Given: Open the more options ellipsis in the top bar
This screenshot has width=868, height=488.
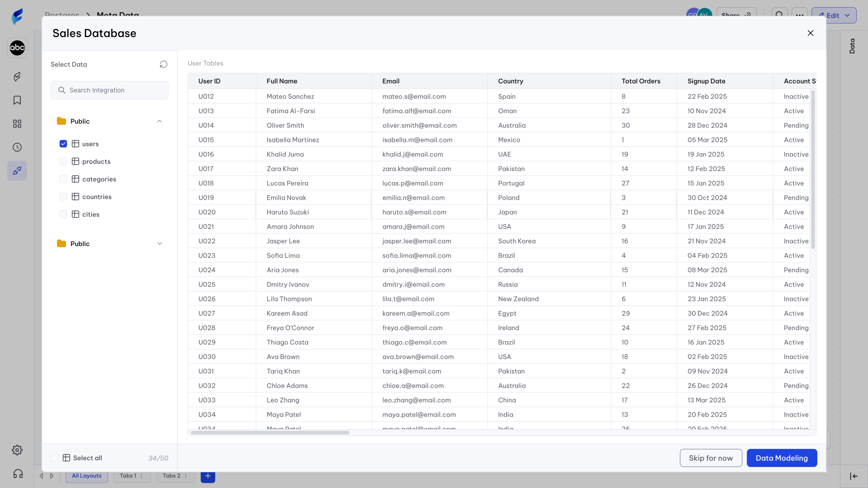Looking at the screenshot, I should point(800,15).
